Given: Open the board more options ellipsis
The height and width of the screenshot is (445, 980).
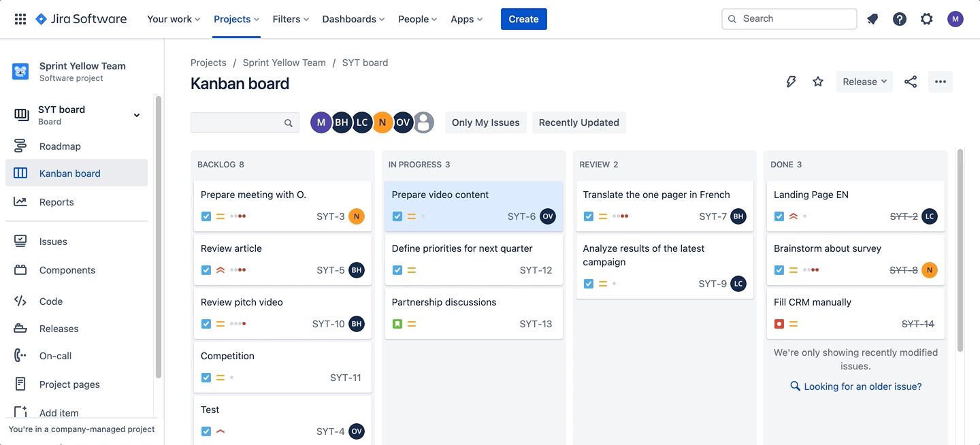Looking at the screenshot, I should (941, 82).
